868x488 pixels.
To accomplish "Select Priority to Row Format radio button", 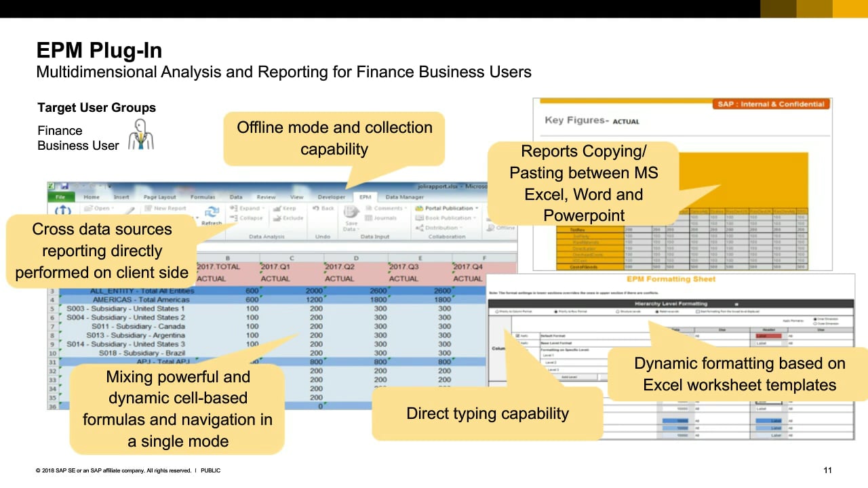I will 557,312.
